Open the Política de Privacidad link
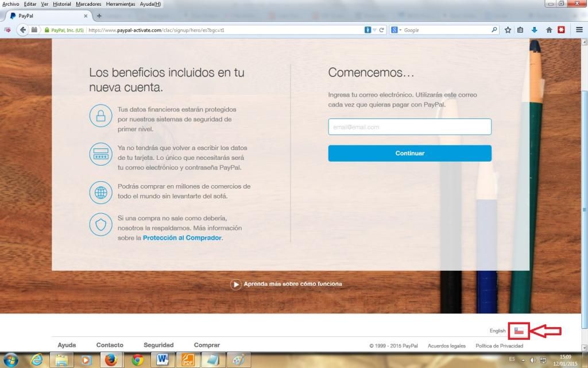Viewport: 588px width, 368px height. point(499,346)
